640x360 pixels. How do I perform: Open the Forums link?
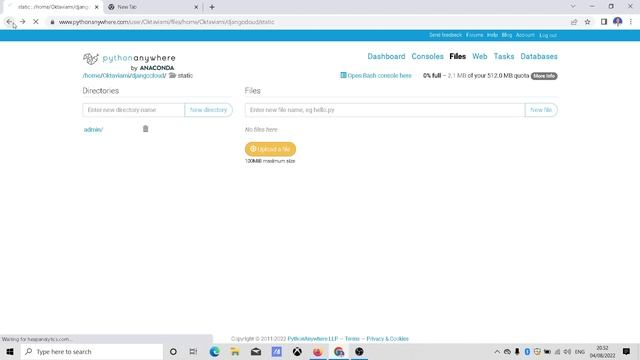click(474, 35)
